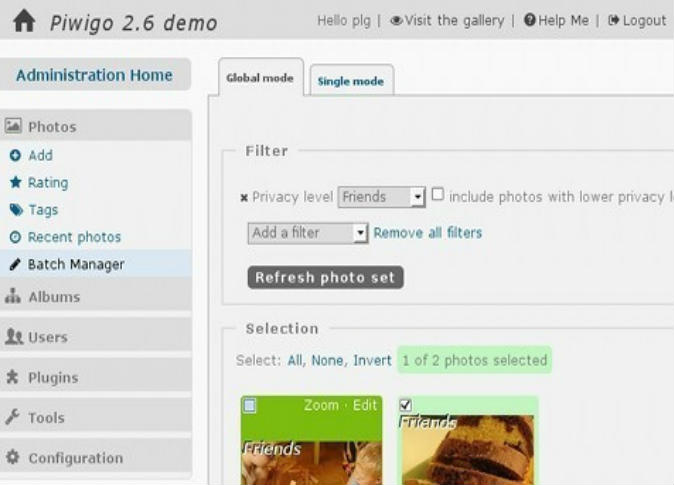
Task: Uncheck the second Friends photo checkbox
Action: coord(405,405)
